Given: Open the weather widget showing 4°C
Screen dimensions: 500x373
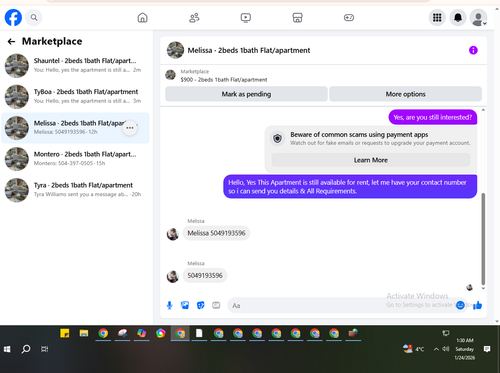Looking at the screenshot, I should (413, 349).
